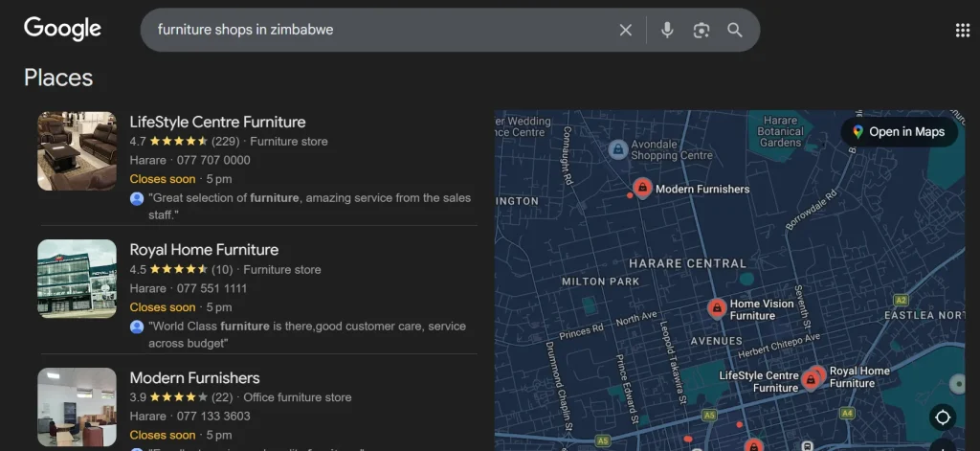The height and width of the screenshot is (451, 980).
Task: Click phone number 077 707 0000
Action: click(213, 160)
